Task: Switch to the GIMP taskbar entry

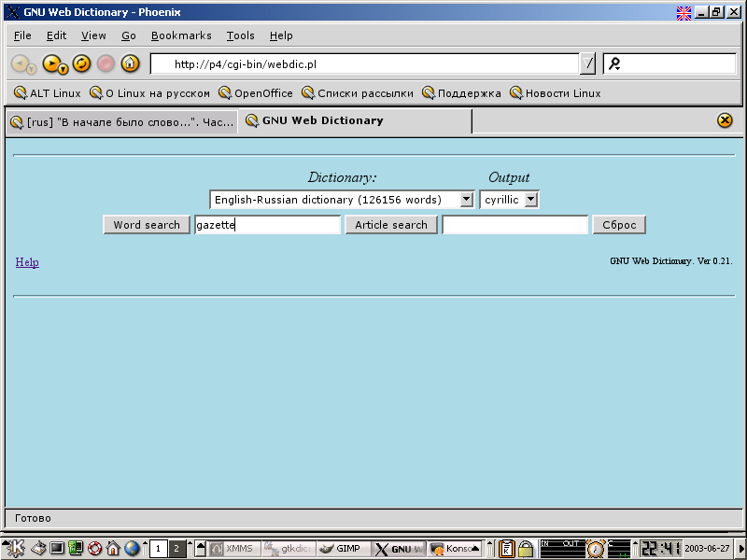Action: (x=343, y=549)
